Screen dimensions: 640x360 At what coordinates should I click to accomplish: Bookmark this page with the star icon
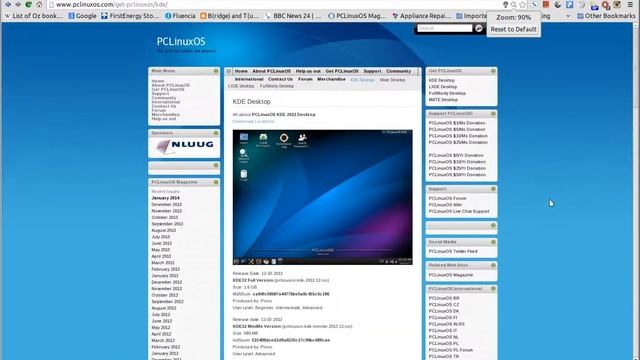point(522,4)
